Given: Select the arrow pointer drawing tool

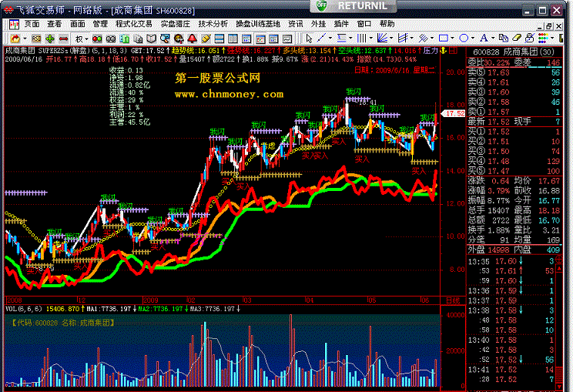Looking at the screenshot, I should coord(309,39).
